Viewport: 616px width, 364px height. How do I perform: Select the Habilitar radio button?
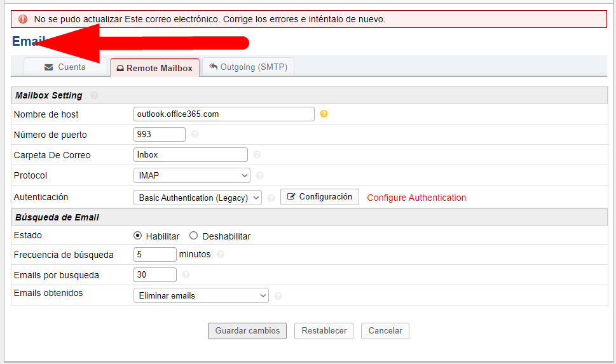(x=138, y=236)
